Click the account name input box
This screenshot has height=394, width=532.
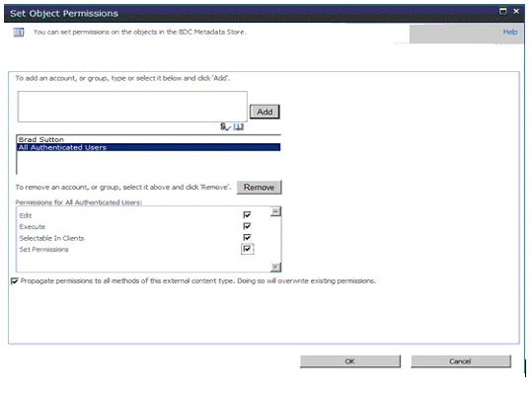[132, 107]
